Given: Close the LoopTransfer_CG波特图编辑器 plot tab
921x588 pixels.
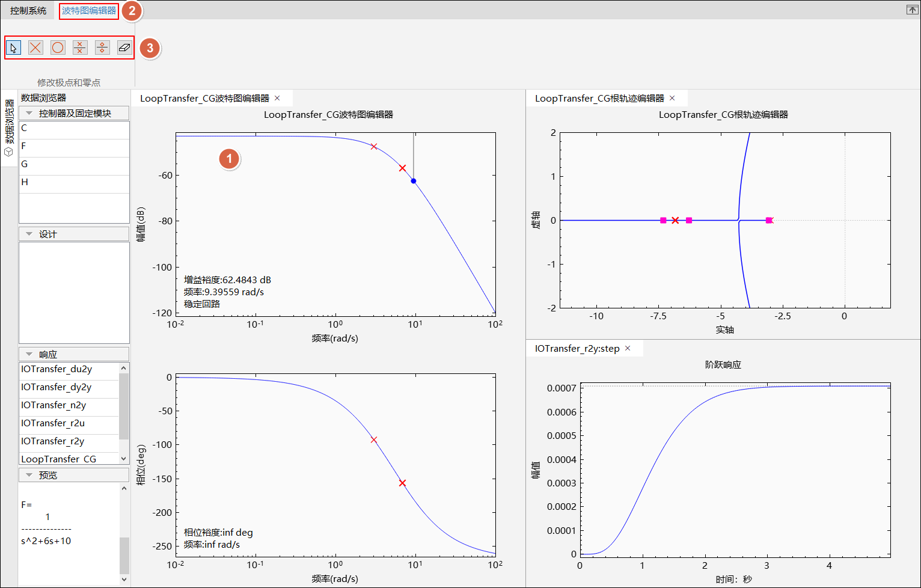Looking at the screenshot, I should pyautogui.click(x=277, y=98).
